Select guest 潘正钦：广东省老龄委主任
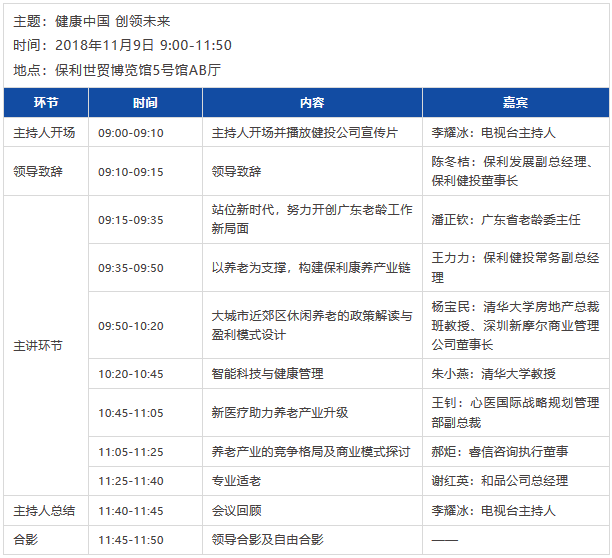Viewport: 612px width, 558px height. coord(505,220)
